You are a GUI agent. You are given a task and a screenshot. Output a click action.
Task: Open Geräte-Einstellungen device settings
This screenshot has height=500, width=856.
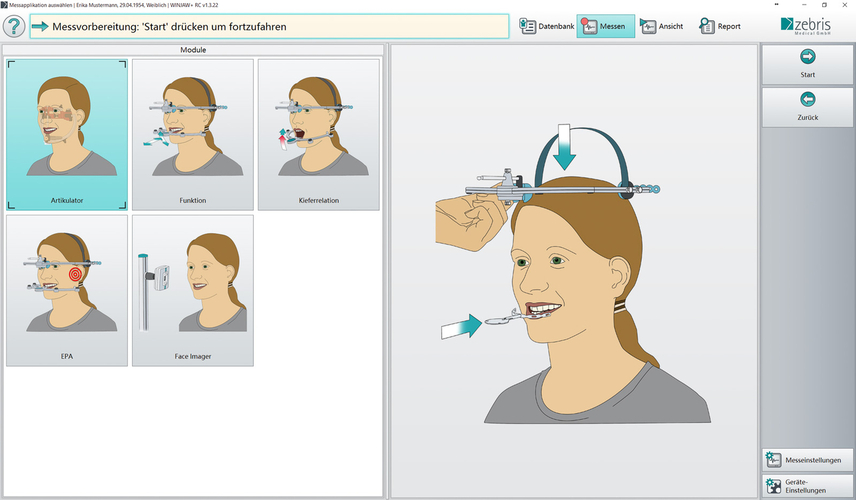click(x=807, y=486)
